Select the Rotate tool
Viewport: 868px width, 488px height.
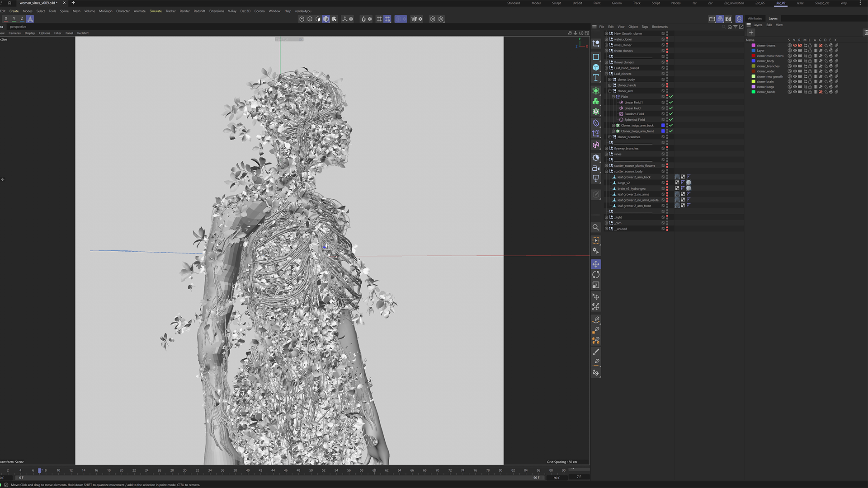pos(596,275)
